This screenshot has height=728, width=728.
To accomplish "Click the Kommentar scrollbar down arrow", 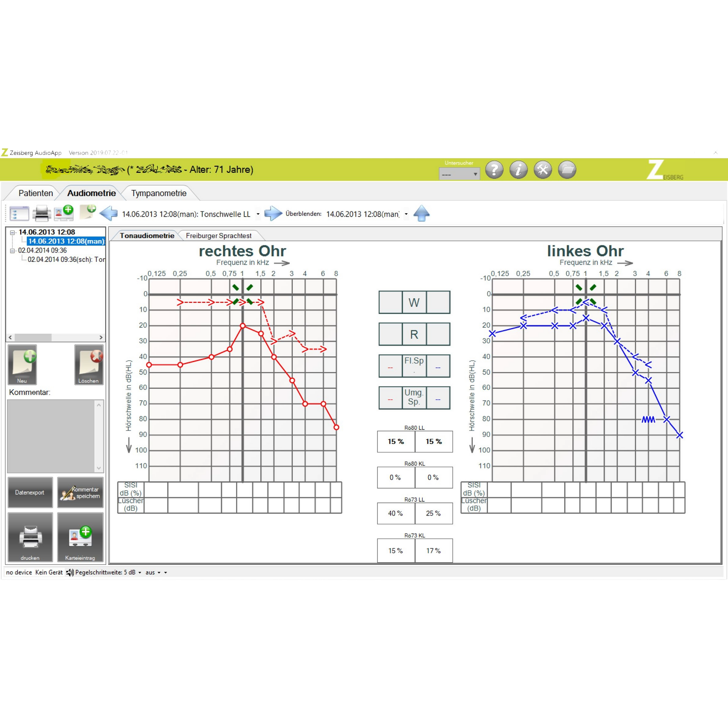I will click(99, 468).
